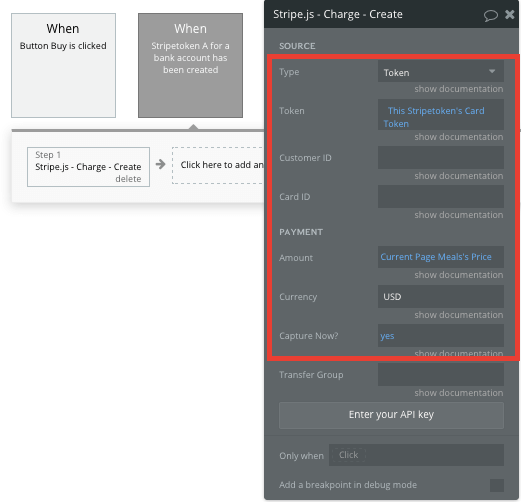
Task: Show documentation for Transfer Group
Action: pyautogui.click(x=459, y=393)
